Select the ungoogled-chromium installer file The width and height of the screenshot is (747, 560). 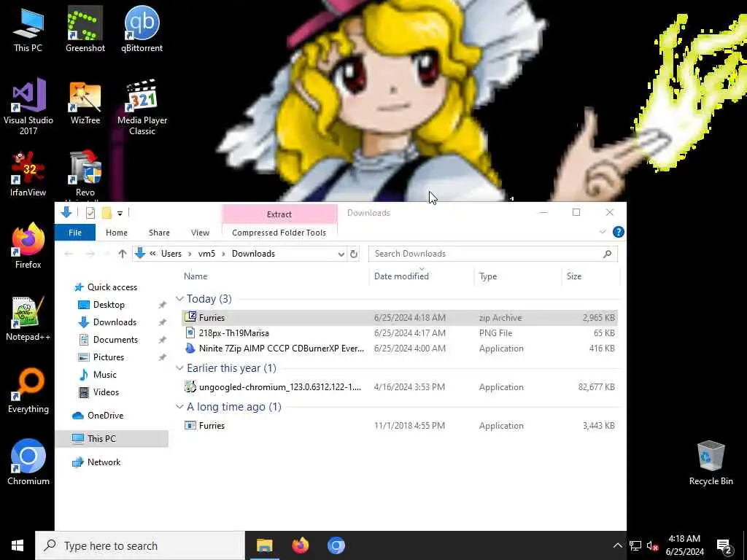[x=399, y=387]
